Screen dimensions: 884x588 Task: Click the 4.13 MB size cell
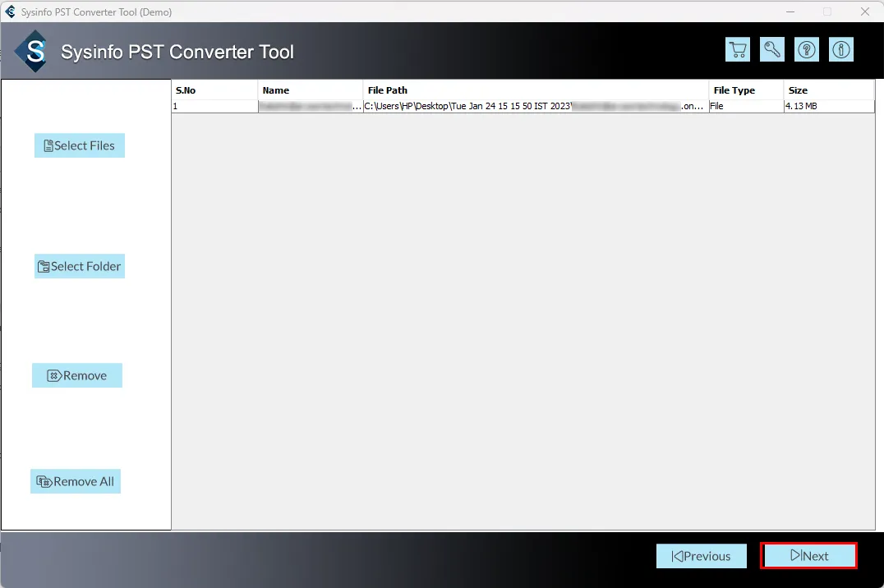(828, 106)
